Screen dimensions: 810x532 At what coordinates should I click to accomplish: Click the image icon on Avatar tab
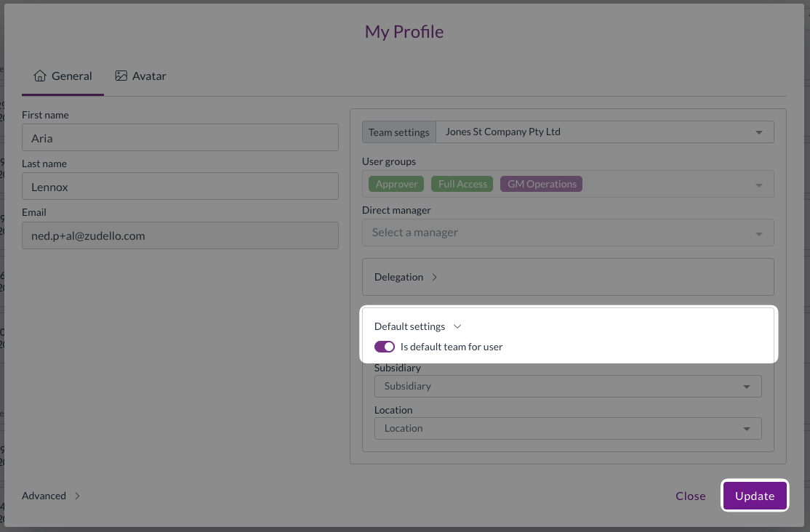[x=121, y=76]
